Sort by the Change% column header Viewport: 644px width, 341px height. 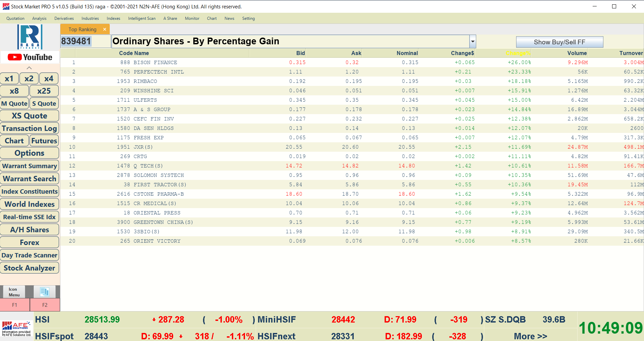(518, 53)
